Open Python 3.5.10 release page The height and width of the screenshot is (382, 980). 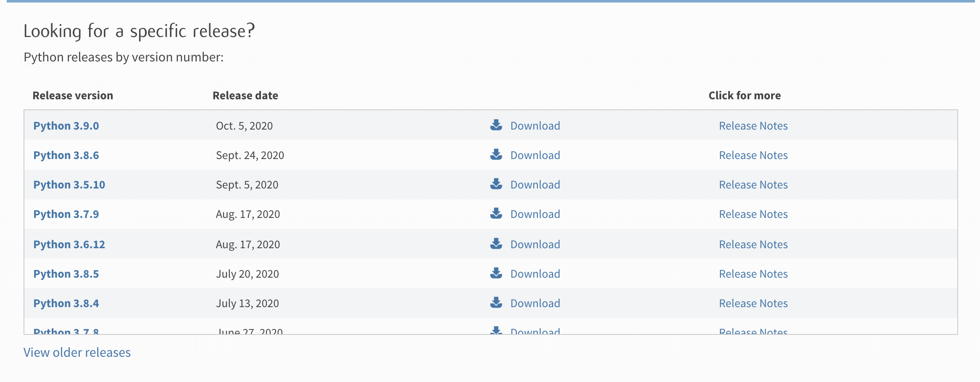[x=69, y=185]
